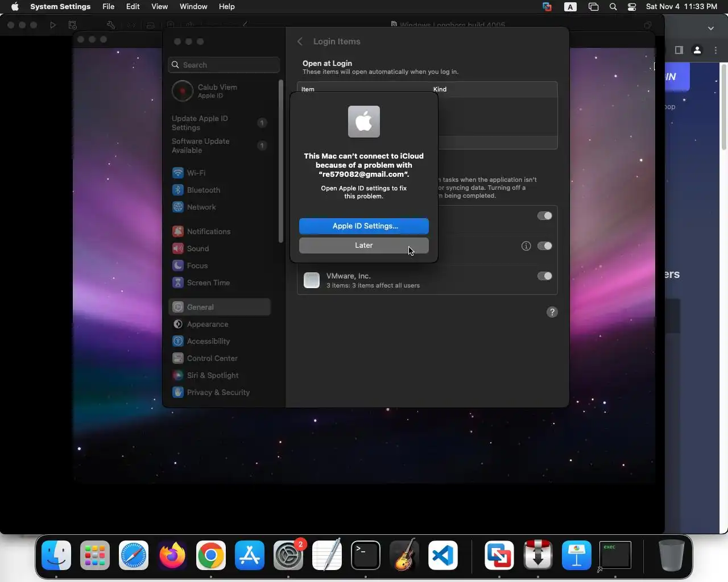Image resolution: width=728 pixels, height=582 pixels.
Task: Open Google Chrome from the Dock
Action: [211, 555]
